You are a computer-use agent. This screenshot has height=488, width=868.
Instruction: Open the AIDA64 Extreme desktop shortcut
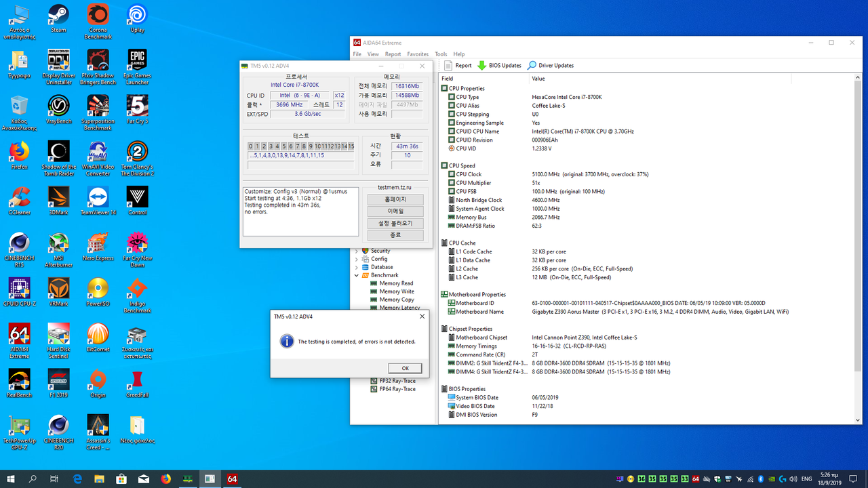(19, 340)
